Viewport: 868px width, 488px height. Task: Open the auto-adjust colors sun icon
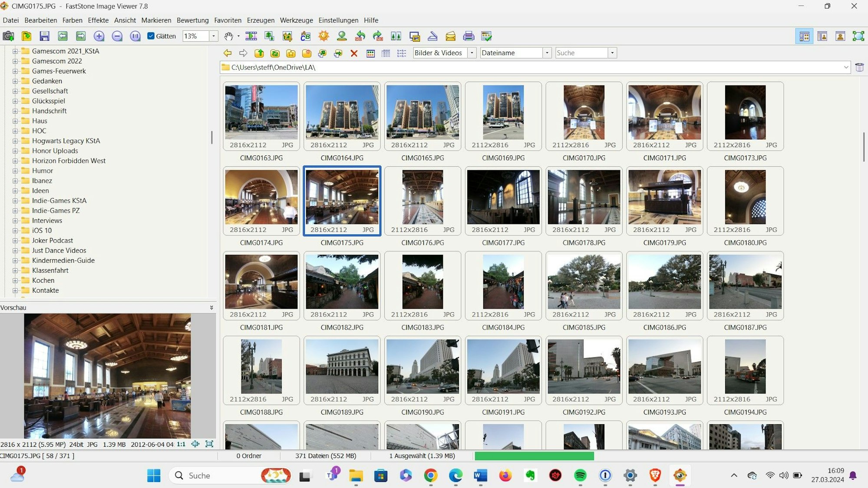(x=323, y=36)
